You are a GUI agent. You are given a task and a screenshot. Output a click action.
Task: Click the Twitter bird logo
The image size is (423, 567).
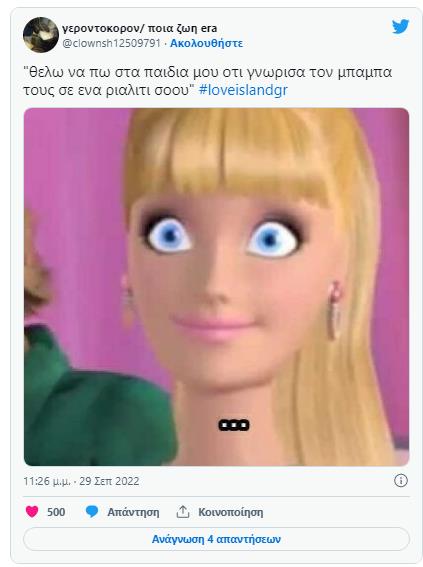(401, 27)
